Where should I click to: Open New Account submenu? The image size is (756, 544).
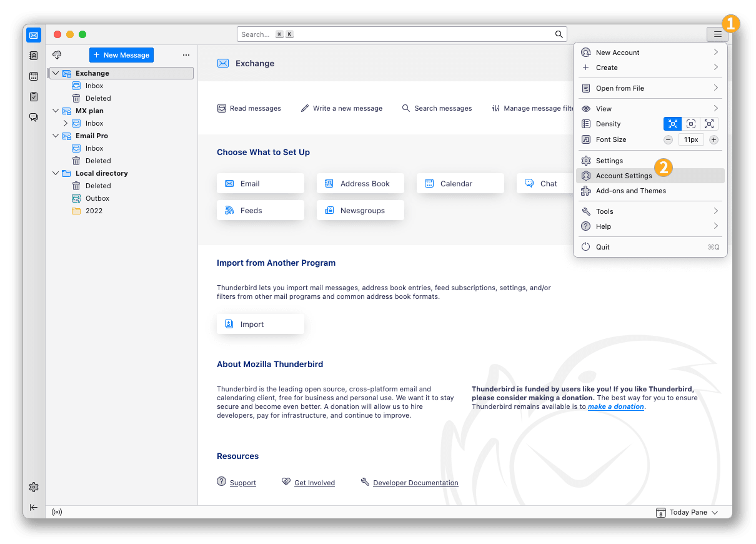pos(650,53)
